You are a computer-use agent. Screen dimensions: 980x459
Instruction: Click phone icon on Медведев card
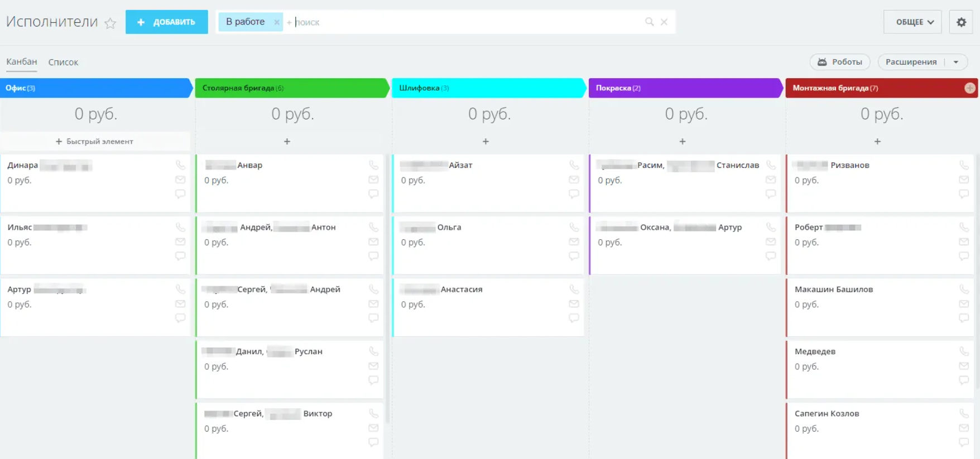click(x=964, y=351)
